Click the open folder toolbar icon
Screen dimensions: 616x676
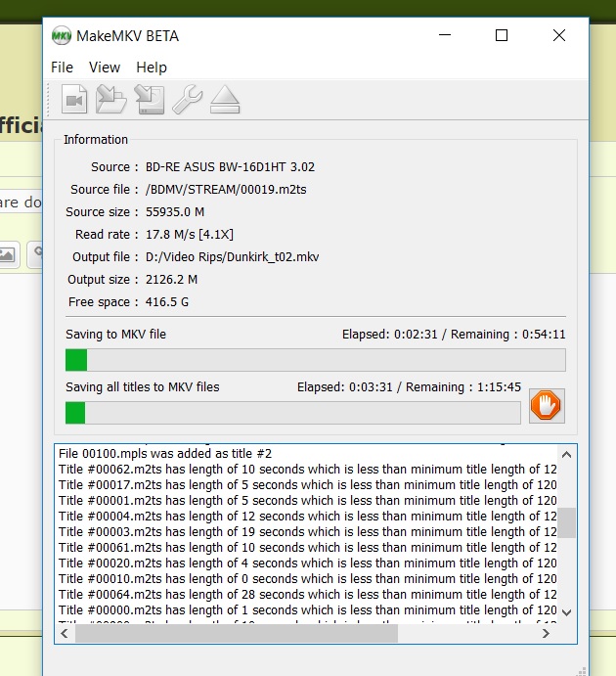click(x=111, y=99)
